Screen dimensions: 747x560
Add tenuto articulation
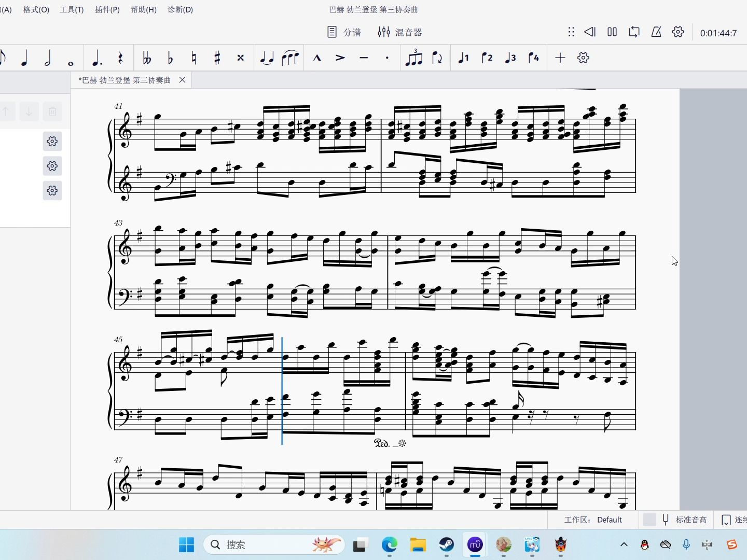pyautogui.click(x=364, y=58)
